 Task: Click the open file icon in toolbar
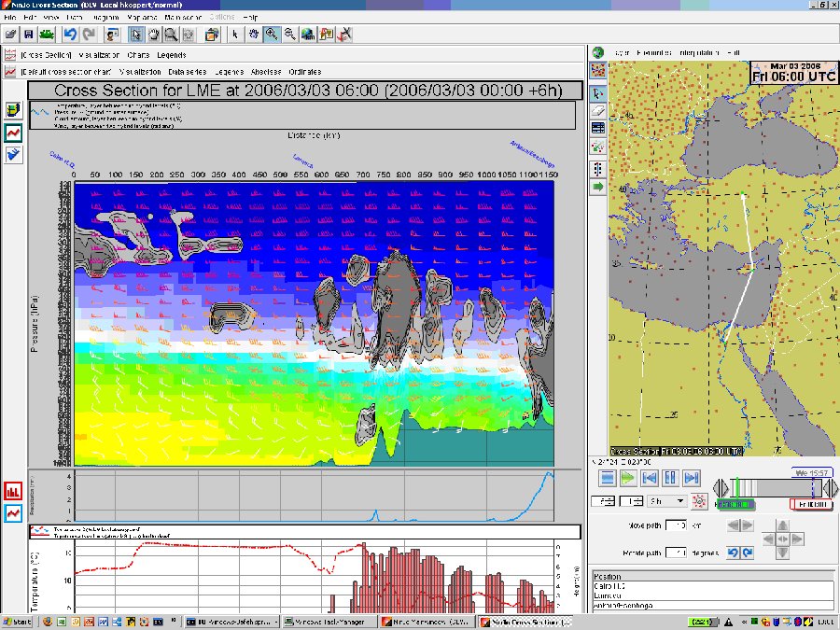click(x=10, y=35)
